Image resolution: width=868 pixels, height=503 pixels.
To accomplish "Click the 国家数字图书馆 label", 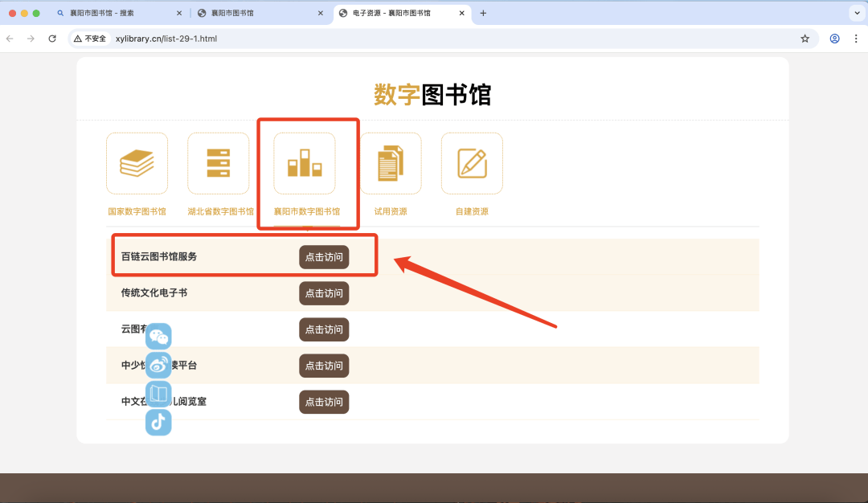I will [137, 211].
